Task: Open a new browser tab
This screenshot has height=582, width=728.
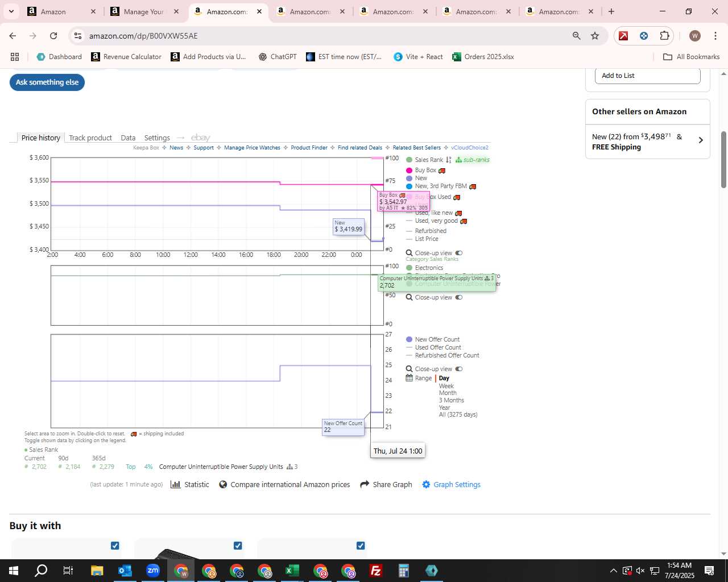Action: pyautogui.click(x=611, y=11)
